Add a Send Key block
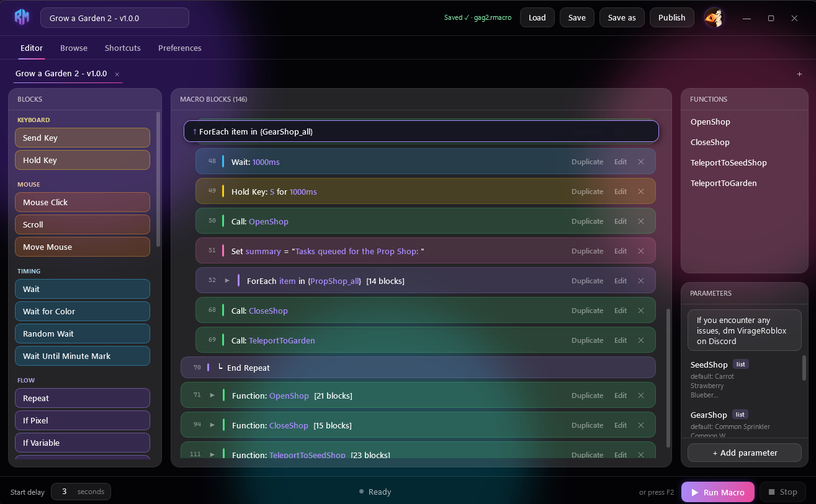The image size is (816, 504). 83,138
